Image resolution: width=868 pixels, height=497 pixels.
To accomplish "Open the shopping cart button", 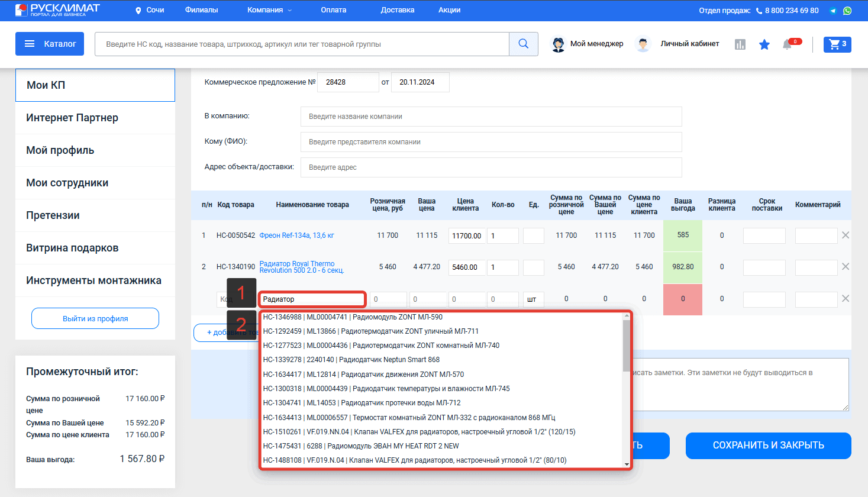I will (837, 44).
